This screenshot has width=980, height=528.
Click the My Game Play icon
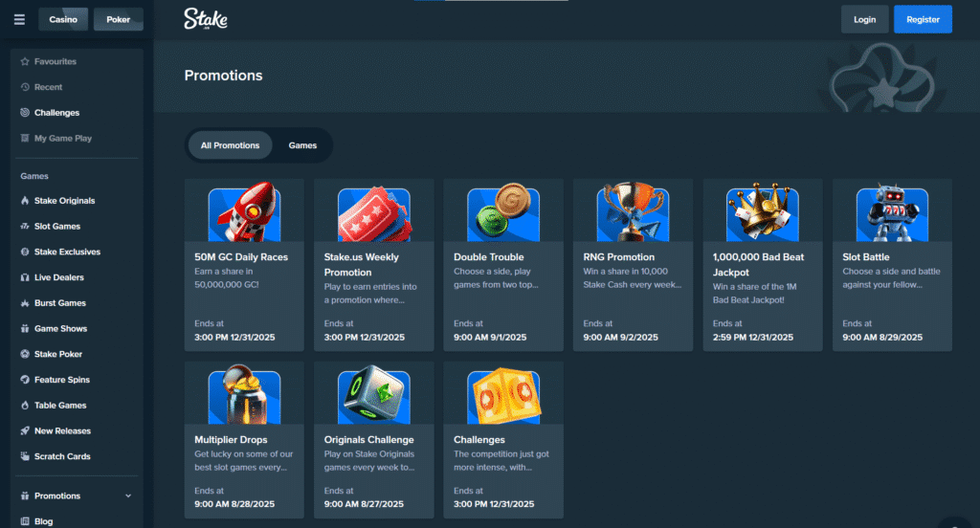point(25,138)
